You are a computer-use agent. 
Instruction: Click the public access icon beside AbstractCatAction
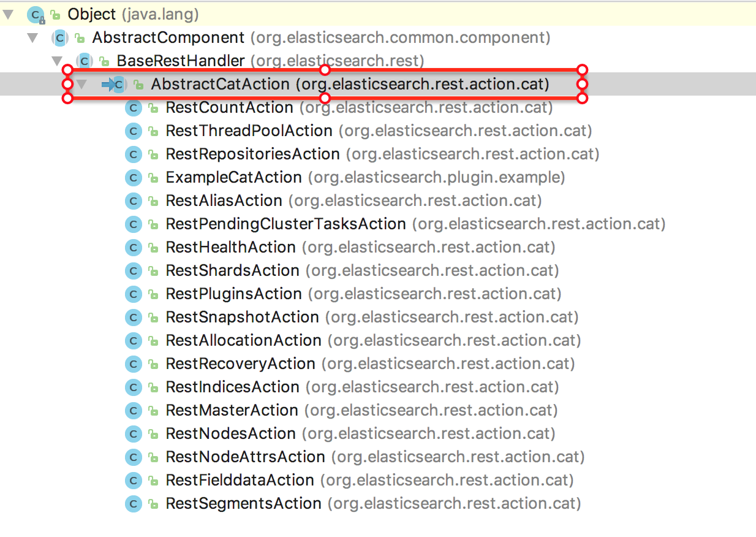point(138,85)
